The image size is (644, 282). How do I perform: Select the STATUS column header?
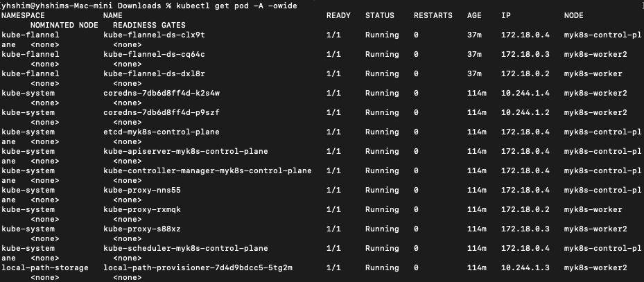379,16
